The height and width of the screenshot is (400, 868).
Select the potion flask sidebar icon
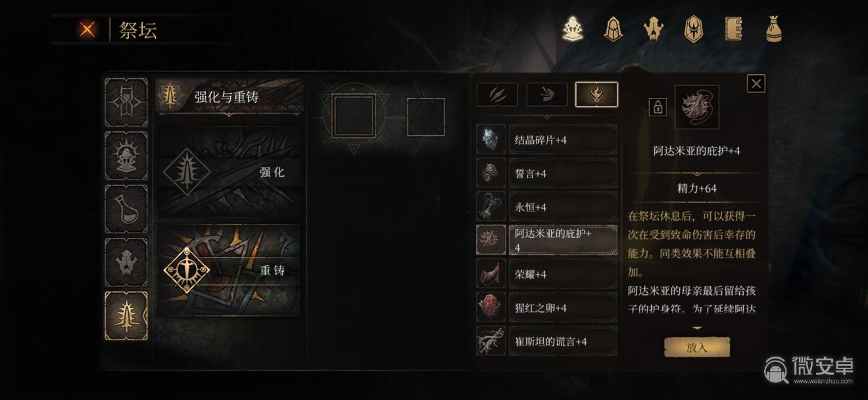[x=126, y=209]
